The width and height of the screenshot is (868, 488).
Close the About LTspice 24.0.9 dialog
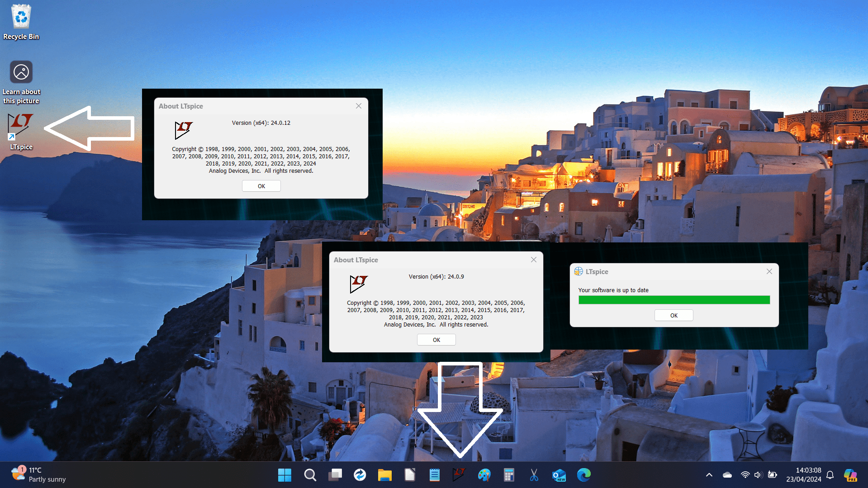point(534,260)
